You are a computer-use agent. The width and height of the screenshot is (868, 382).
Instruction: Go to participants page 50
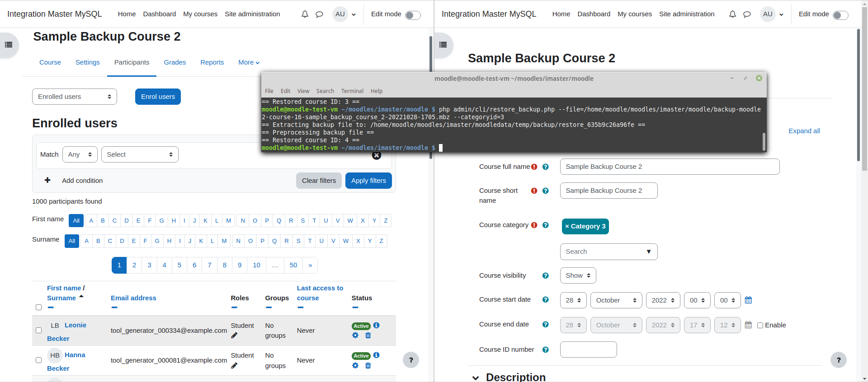coord(293,265)
